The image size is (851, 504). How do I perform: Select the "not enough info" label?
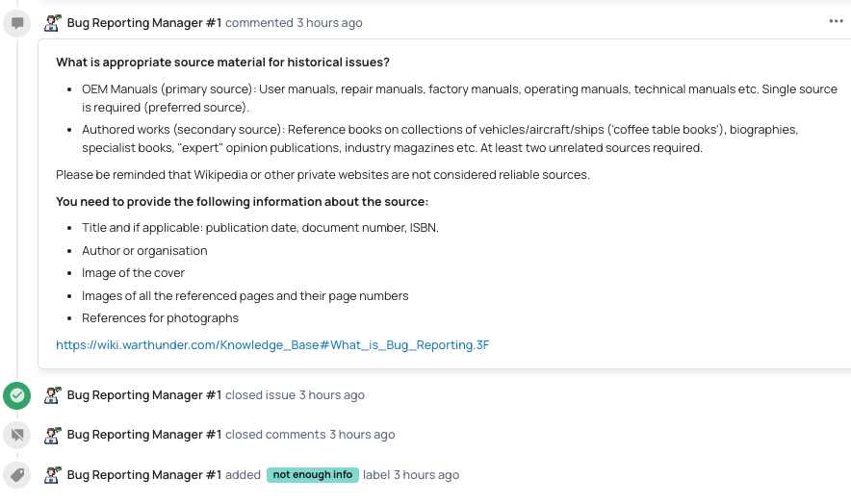(312, 475)
